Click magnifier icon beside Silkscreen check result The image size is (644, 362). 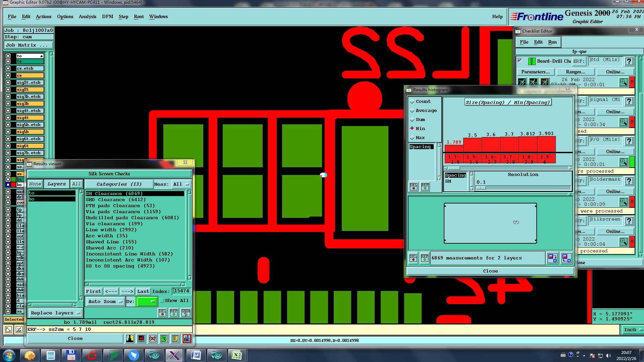(x=623, y=242)
